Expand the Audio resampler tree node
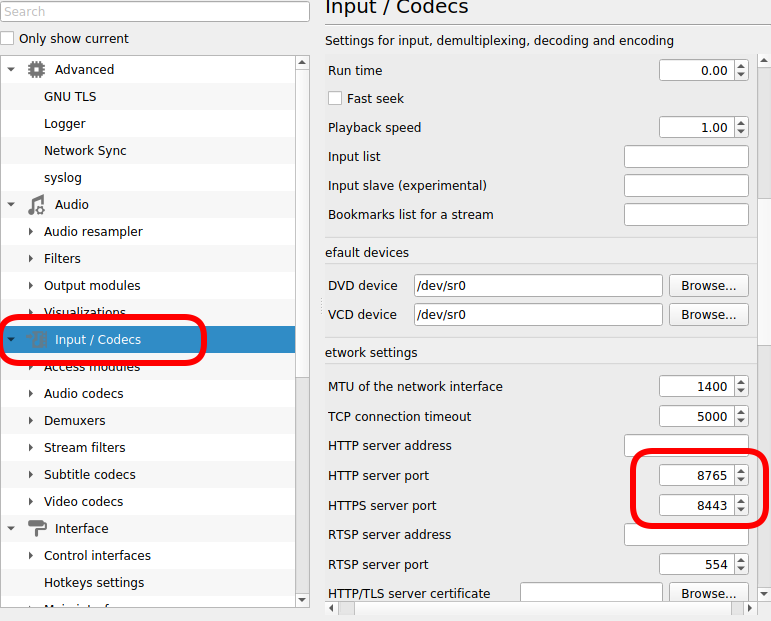 click(31, 232)
